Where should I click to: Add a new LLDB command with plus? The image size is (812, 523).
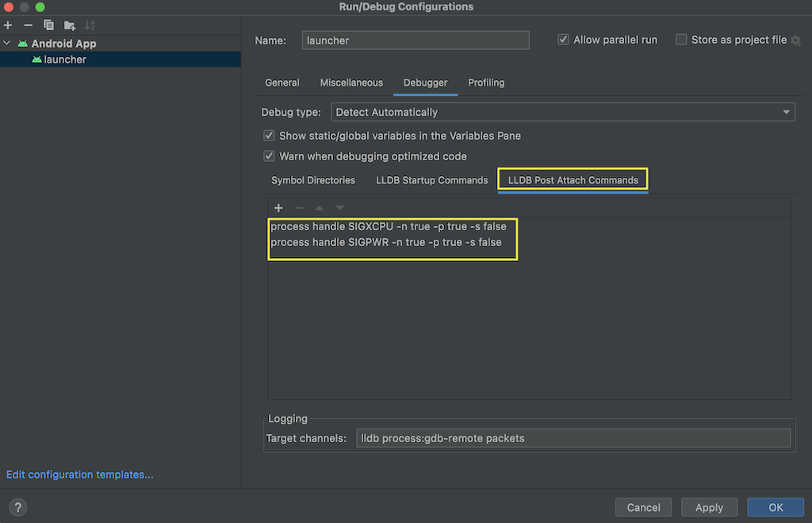[278, 208]
